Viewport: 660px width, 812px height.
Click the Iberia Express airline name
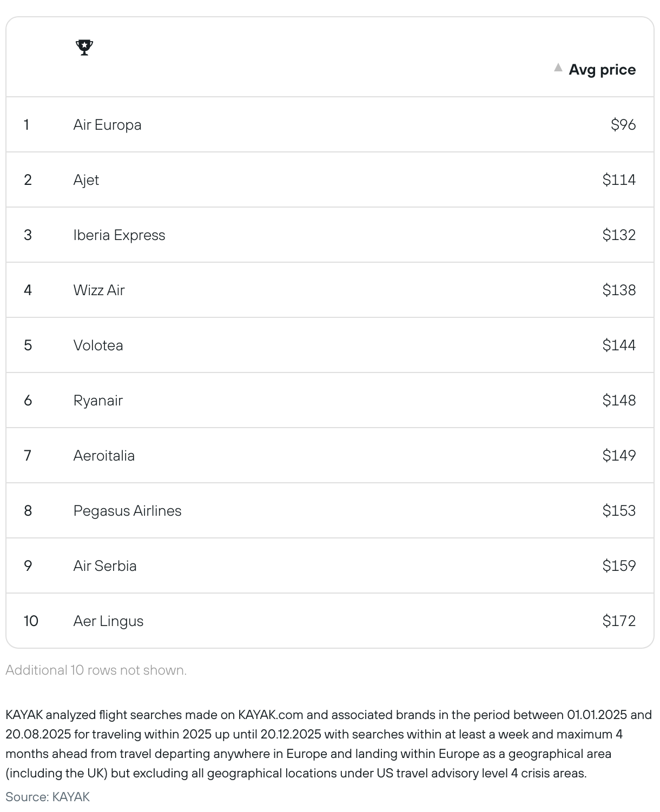tap(119, 235)
